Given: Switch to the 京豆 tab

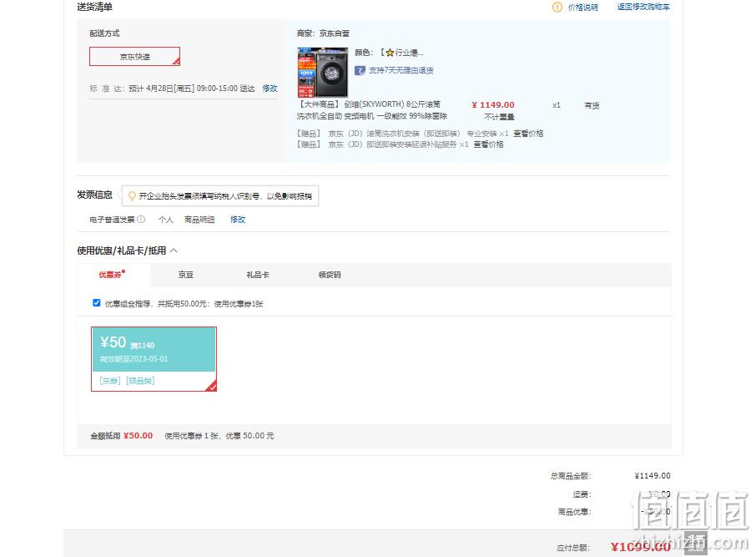Looking at the screenshot, I should click(185, 275).
